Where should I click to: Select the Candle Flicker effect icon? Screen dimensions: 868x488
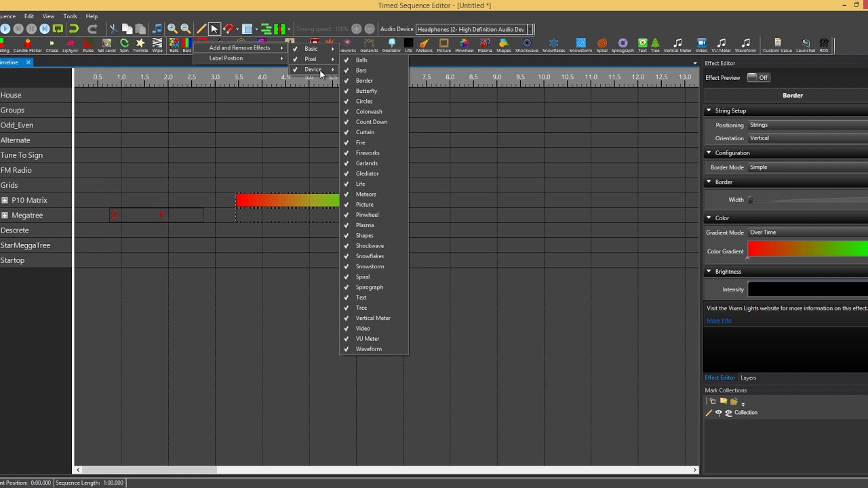[27, 45]
